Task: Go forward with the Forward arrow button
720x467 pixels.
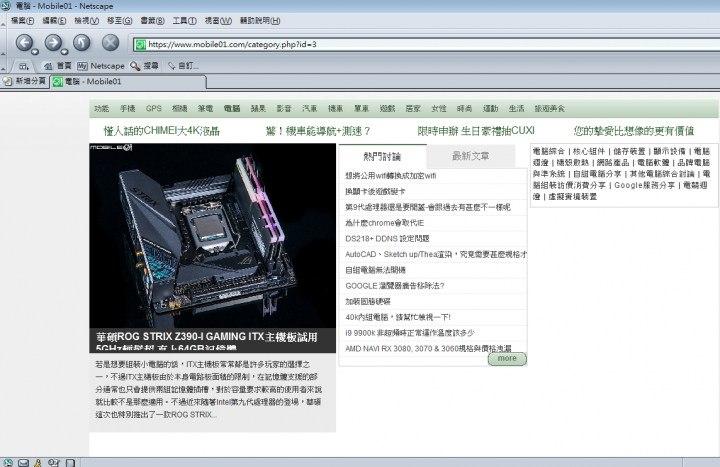Action: click(53, 43)
